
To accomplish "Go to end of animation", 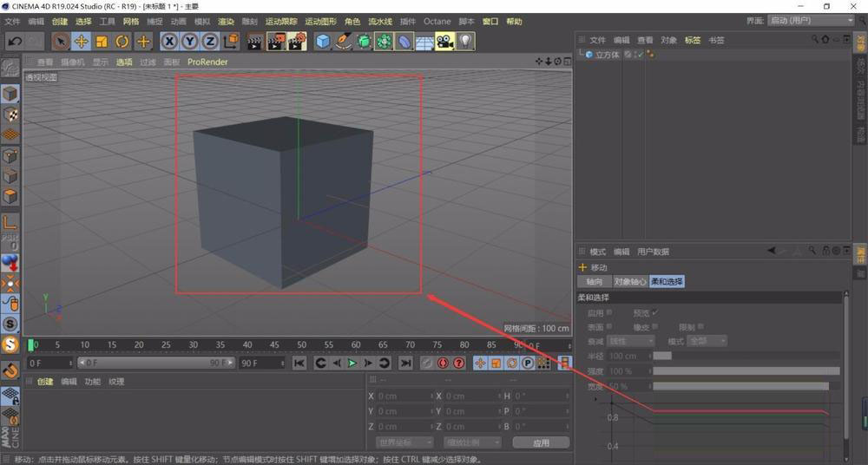I will tap(405, 363).
